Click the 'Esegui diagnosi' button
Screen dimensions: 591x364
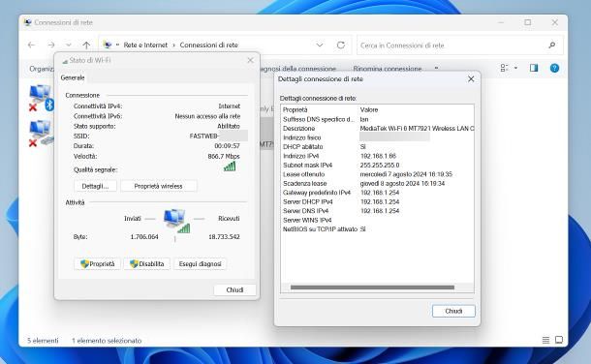(x=201, y=264)
